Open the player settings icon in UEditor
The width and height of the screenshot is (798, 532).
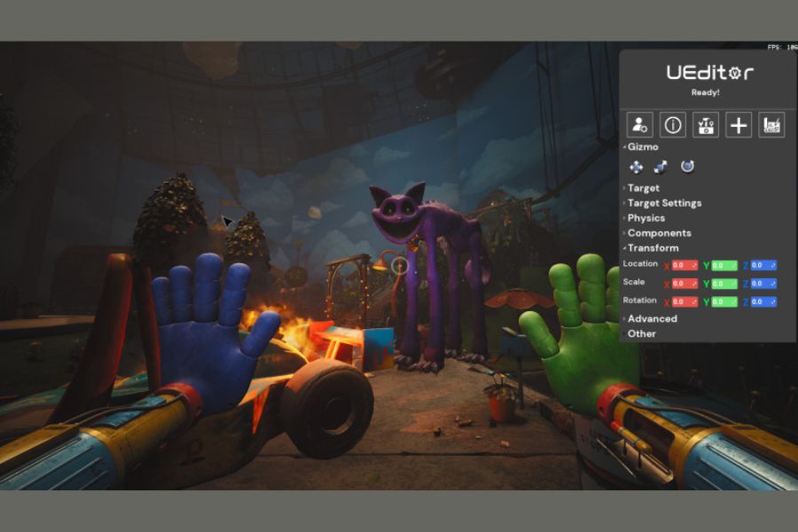click(639, 125)
